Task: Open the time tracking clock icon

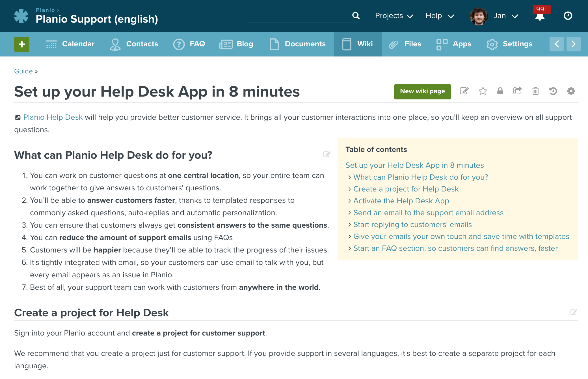Action: point(568,16)
